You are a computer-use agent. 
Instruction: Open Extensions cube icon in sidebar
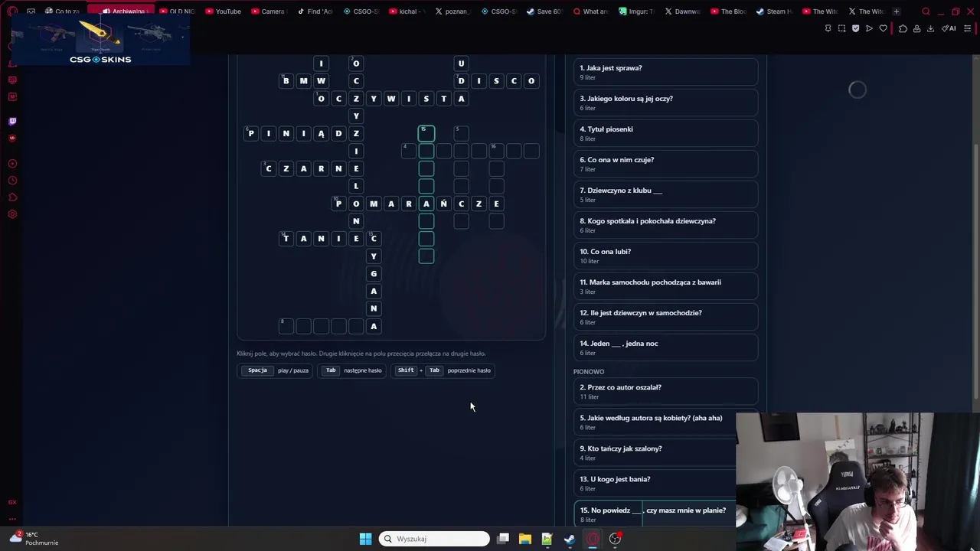coord(12,197)
